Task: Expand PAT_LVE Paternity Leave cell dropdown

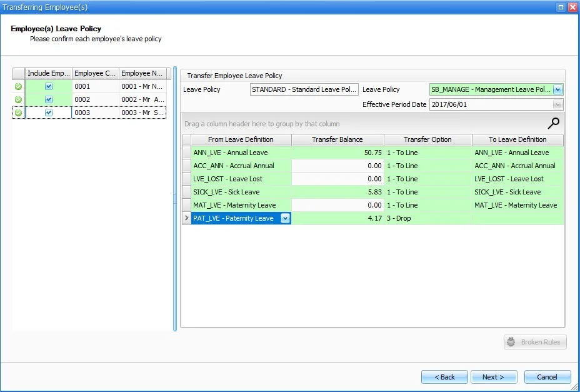Action: (285, 218)
